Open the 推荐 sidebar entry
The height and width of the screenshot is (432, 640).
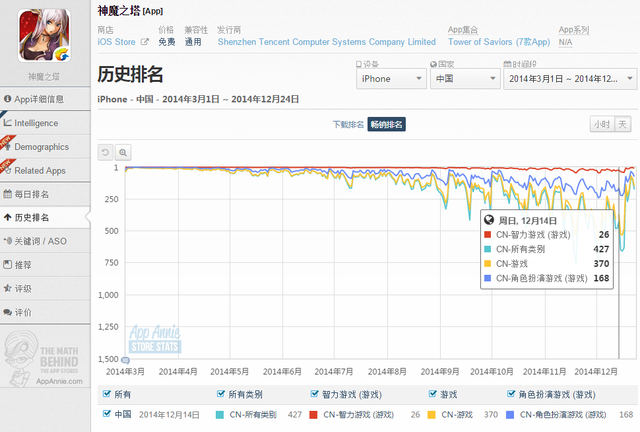click(45, 265)
